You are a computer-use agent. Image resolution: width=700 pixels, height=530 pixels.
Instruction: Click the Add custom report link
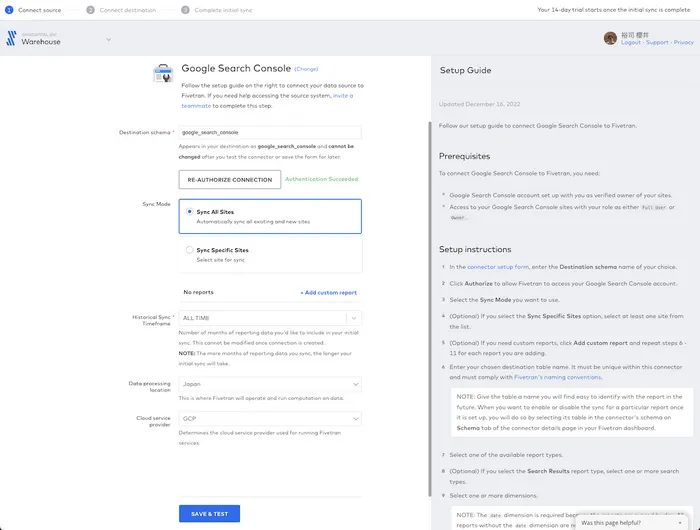click(x=329, y=293)
